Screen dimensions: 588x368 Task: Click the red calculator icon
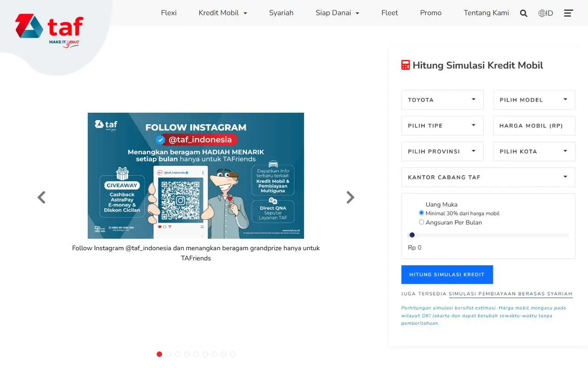(406, 65)
